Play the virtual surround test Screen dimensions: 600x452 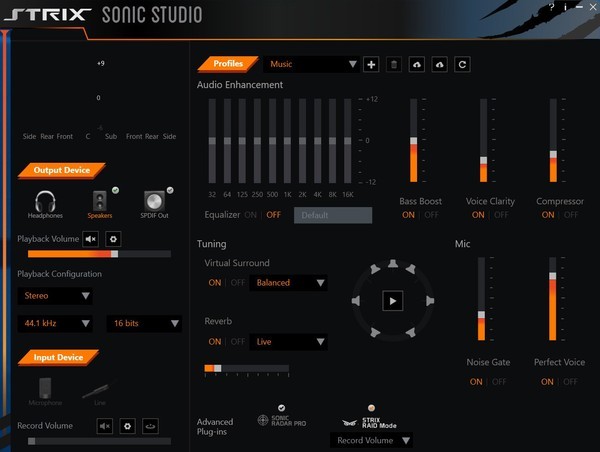tap(393, 301)
